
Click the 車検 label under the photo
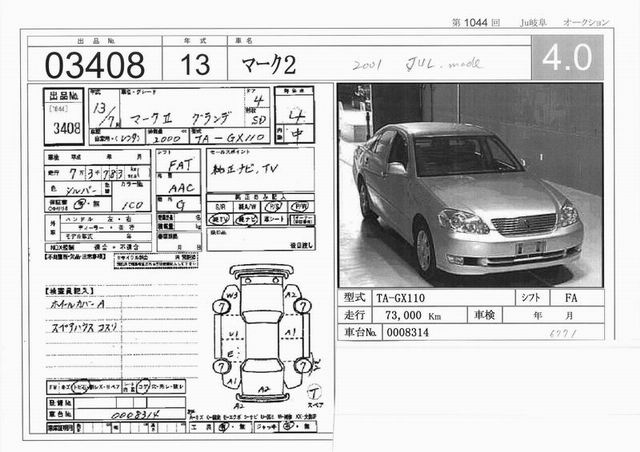484,315
